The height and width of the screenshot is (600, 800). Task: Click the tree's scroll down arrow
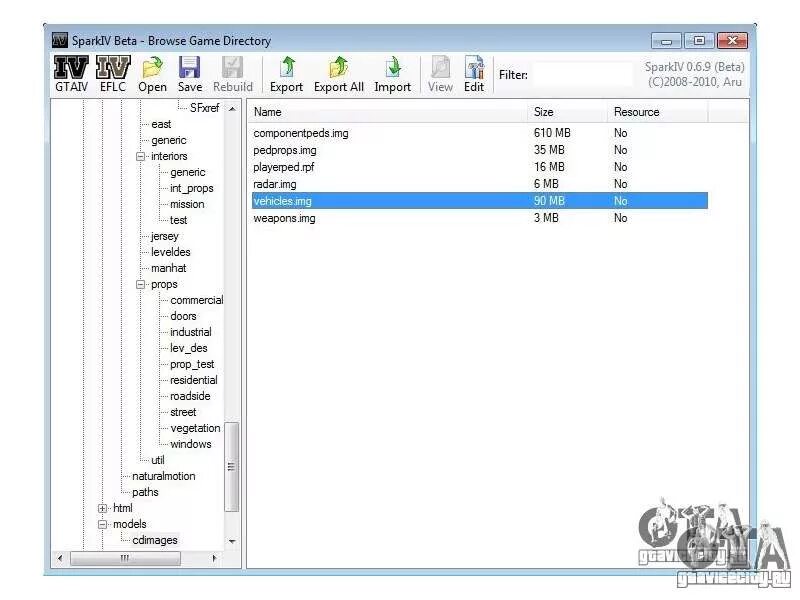[232, 541]
